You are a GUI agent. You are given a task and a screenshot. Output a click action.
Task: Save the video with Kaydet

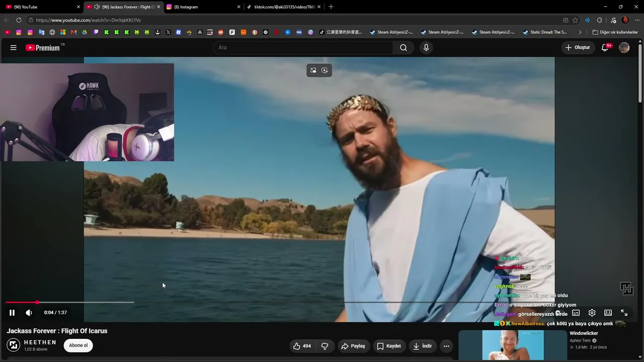tap(389, 346)
